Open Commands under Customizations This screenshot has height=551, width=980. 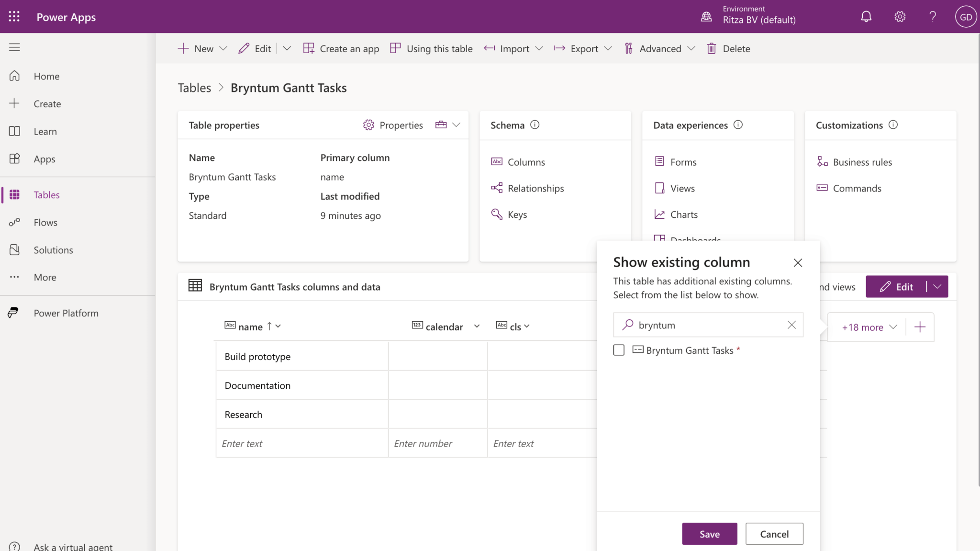[857, 188]
